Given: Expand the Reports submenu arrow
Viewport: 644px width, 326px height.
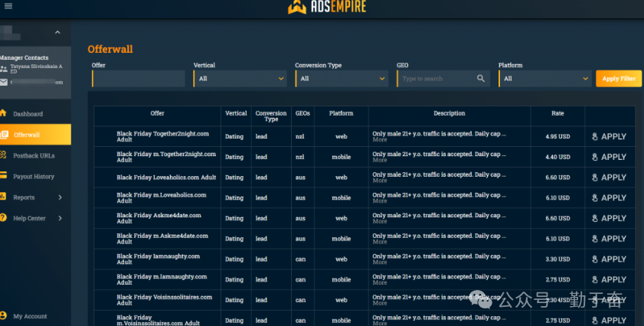Looking at the screenshot, I should [60, 197].
